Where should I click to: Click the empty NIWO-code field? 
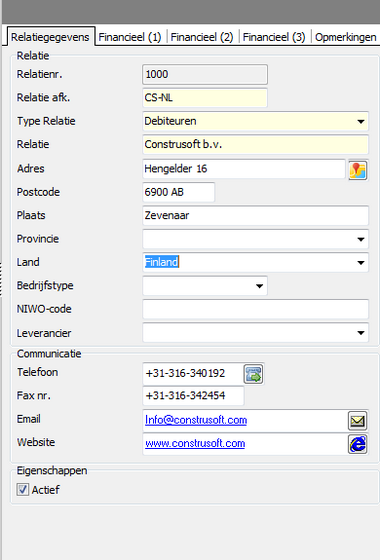255,309
